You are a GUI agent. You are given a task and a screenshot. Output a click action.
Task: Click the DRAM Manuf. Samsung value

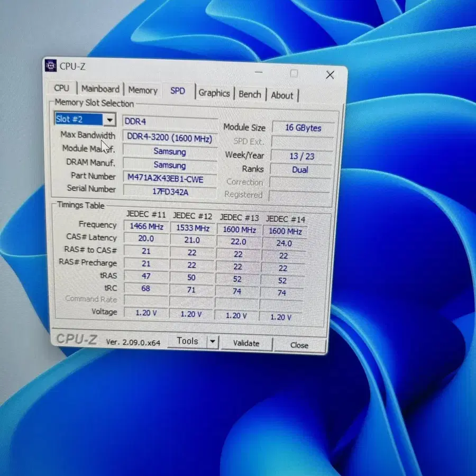coord(170,165)
